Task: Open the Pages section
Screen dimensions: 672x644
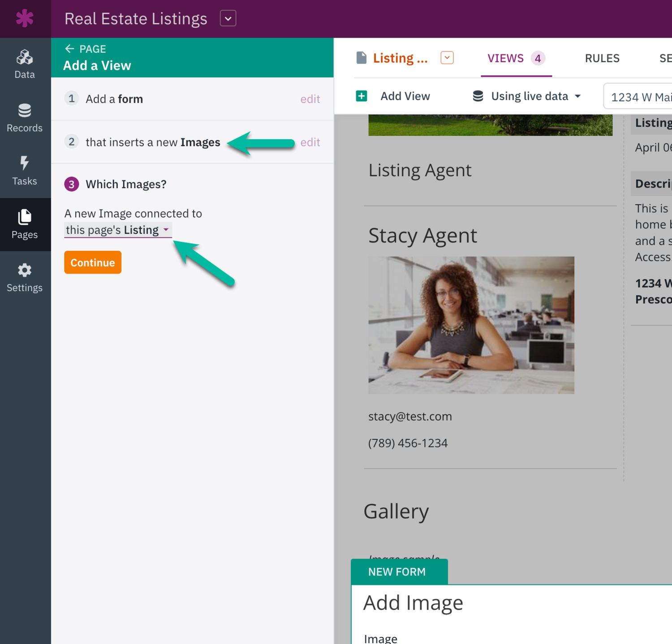Action: tap(25, 224)
